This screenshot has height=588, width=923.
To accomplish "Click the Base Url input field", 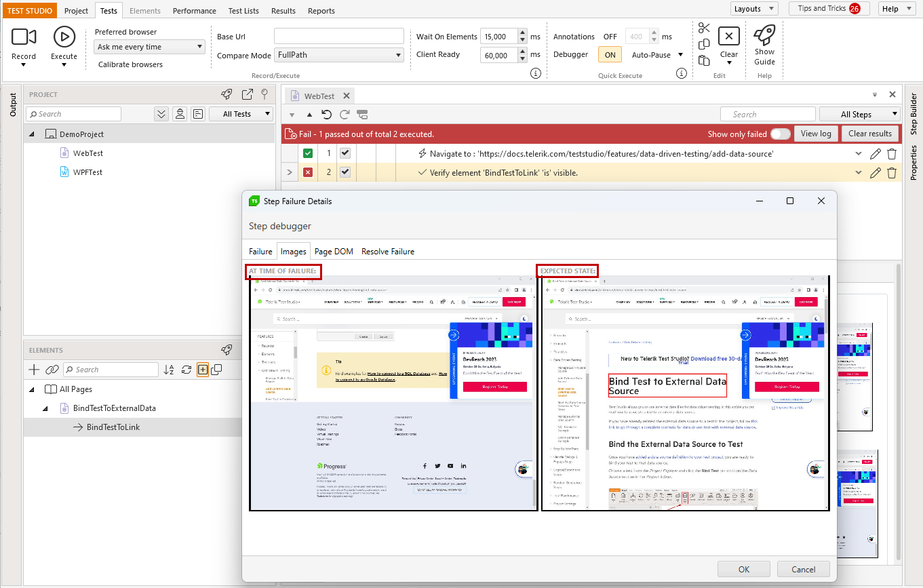I will (339, 36).
